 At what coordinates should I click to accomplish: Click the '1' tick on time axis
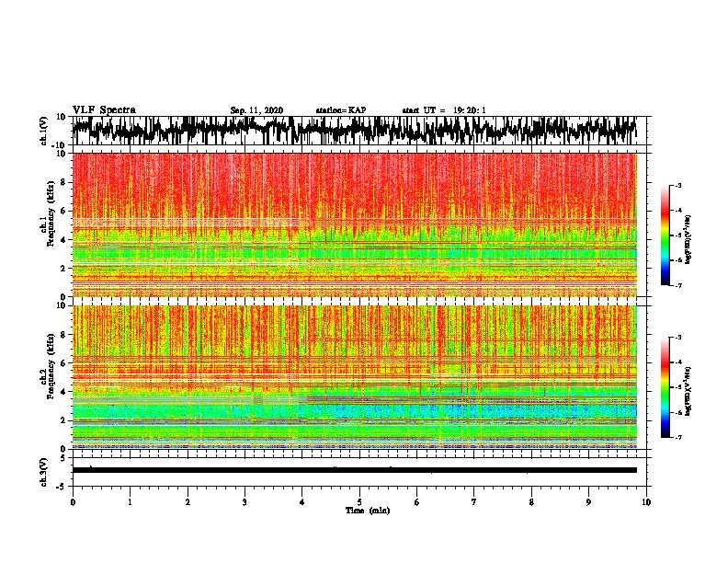[x=130, y=502]
